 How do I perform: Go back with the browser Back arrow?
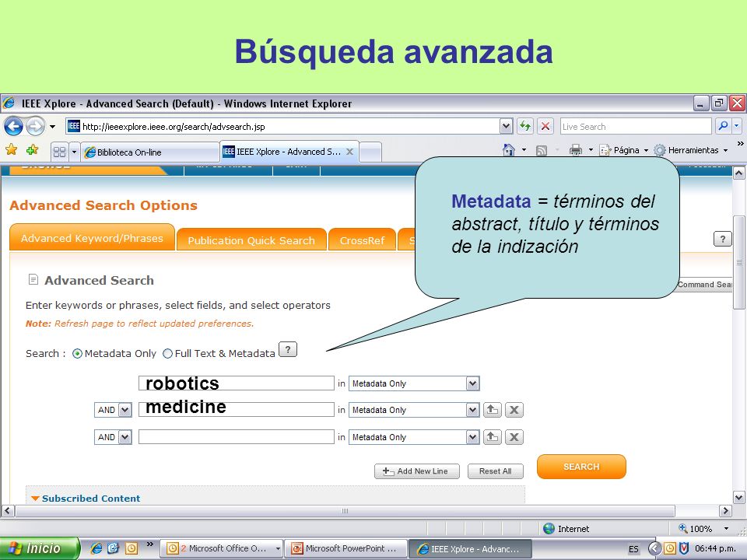[x=13, y=127]
